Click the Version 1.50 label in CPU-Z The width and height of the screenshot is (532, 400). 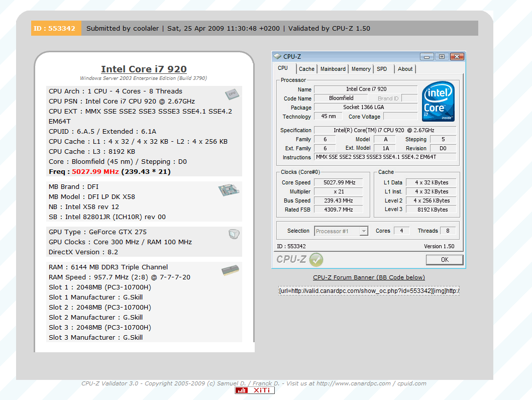point(439,246)
